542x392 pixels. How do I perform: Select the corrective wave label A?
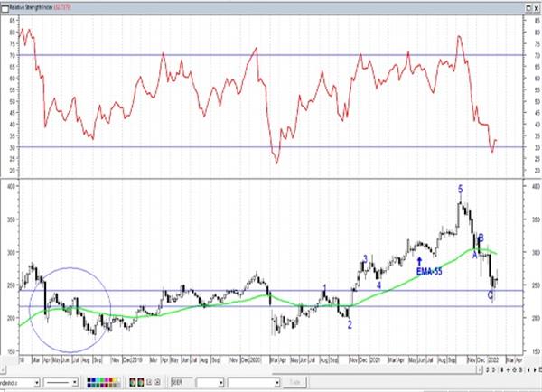(475, 255)
